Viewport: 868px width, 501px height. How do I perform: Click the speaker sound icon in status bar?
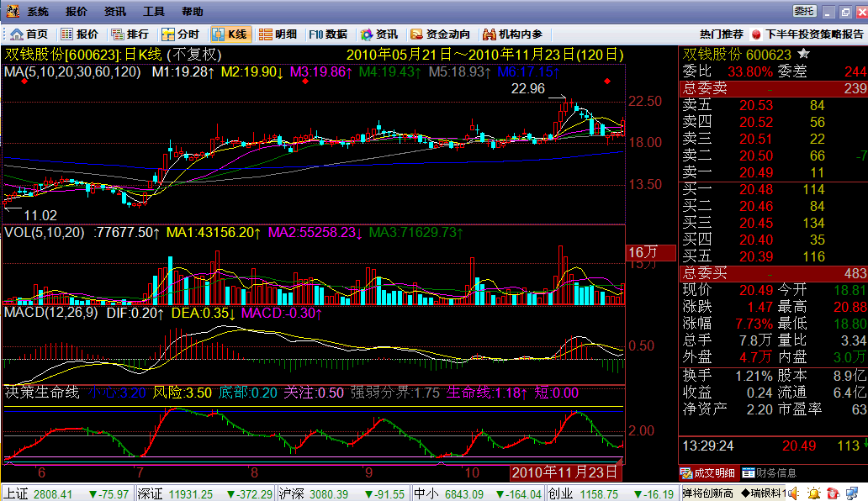[x=794, y=493]
